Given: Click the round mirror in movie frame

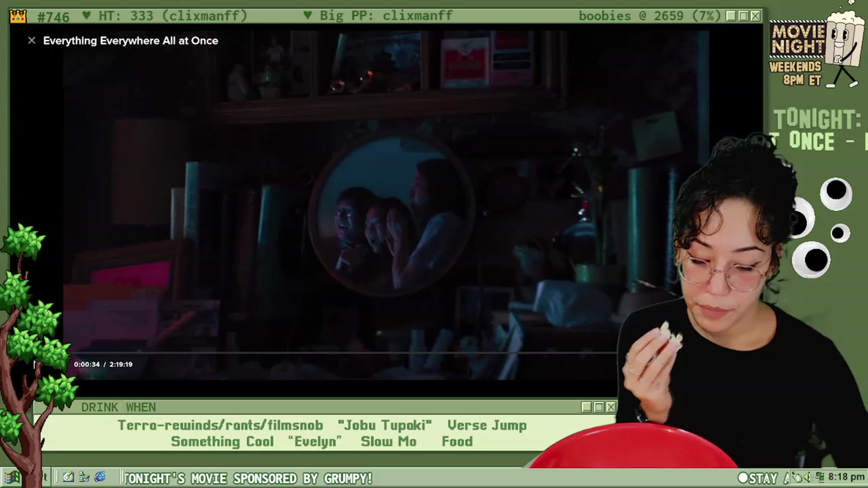Looking at the screenshot, I should 392,215.
